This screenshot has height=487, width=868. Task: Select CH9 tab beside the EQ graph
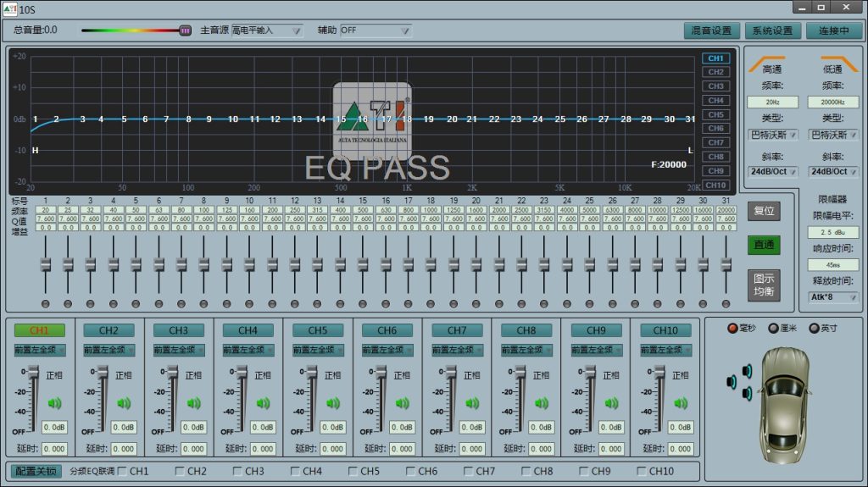pyautogui.click(x=715, y=171)
